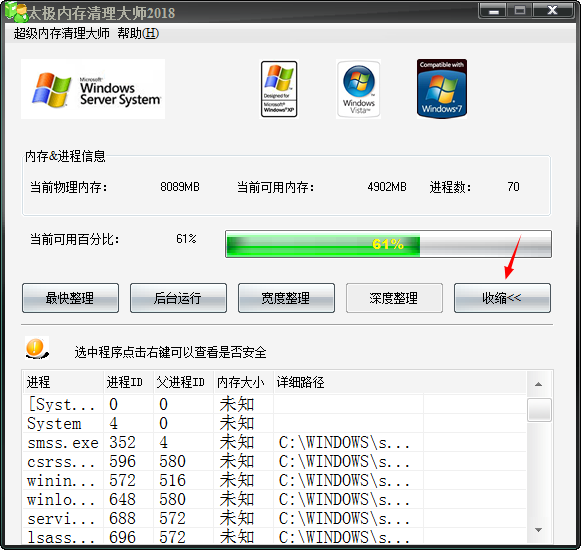Image resolution: width=581 pixels, height=550 pixels.
Task: Click the 最快整理 button
Action: coord(70,298)
